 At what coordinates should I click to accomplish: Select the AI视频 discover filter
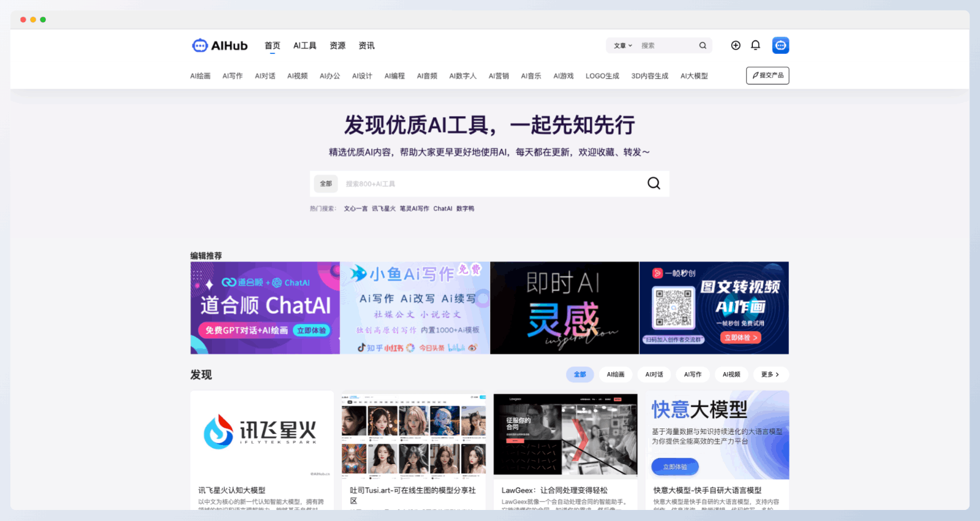731,375
